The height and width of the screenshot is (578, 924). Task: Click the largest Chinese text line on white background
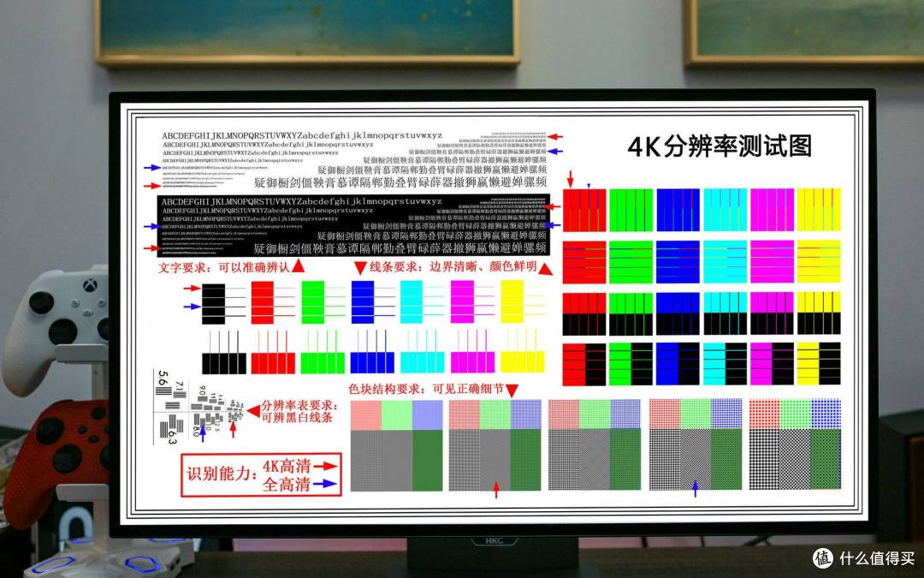400,182
